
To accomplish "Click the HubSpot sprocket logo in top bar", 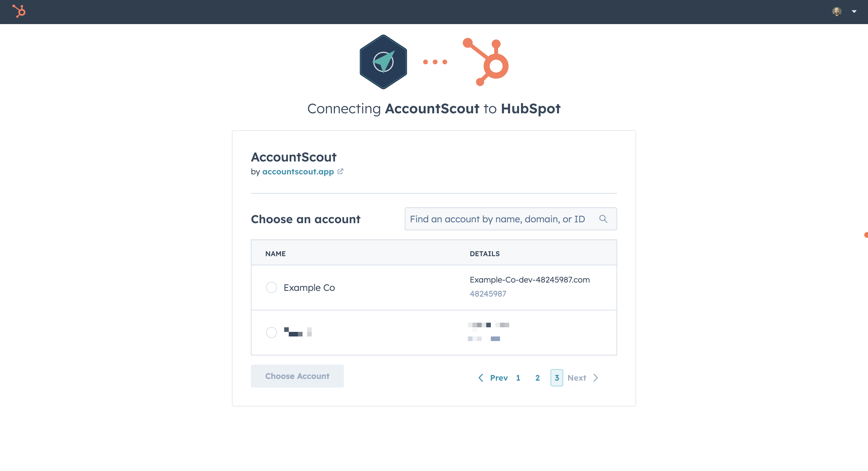I will tap(19, 11).
